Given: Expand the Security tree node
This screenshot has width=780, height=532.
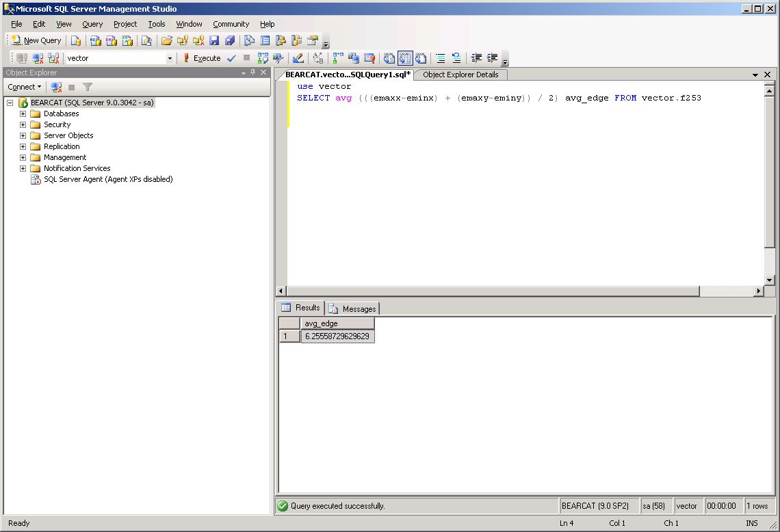Looking at the screenshot, I should click(23, 124).
